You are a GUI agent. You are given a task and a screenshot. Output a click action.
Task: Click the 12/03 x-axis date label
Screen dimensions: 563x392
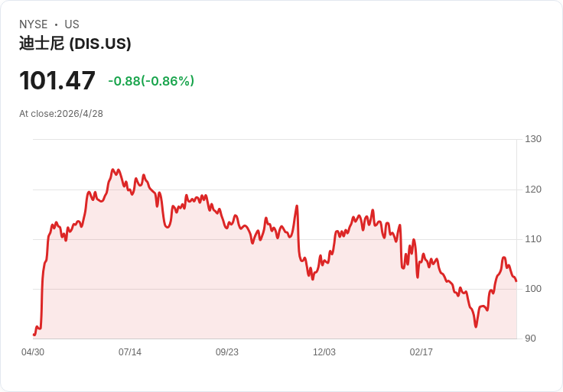click(324, 352)
